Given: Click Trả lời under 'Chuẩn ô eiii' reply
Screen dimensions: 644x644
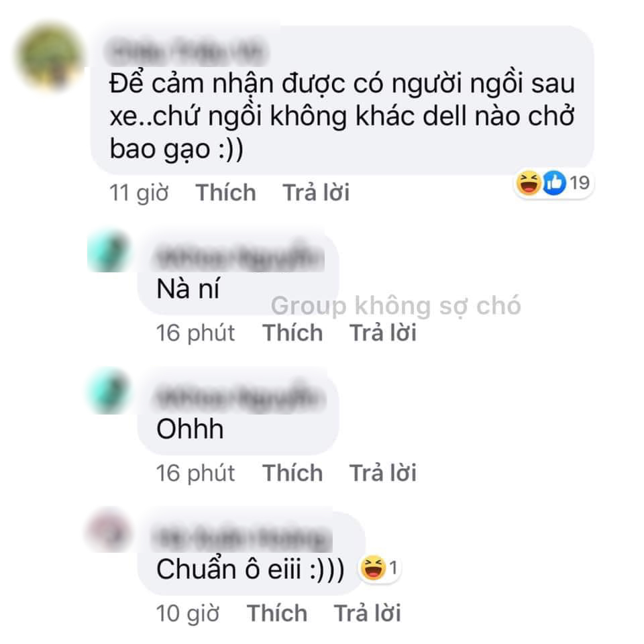Looking at the screenshot, I should coord(367,613).
